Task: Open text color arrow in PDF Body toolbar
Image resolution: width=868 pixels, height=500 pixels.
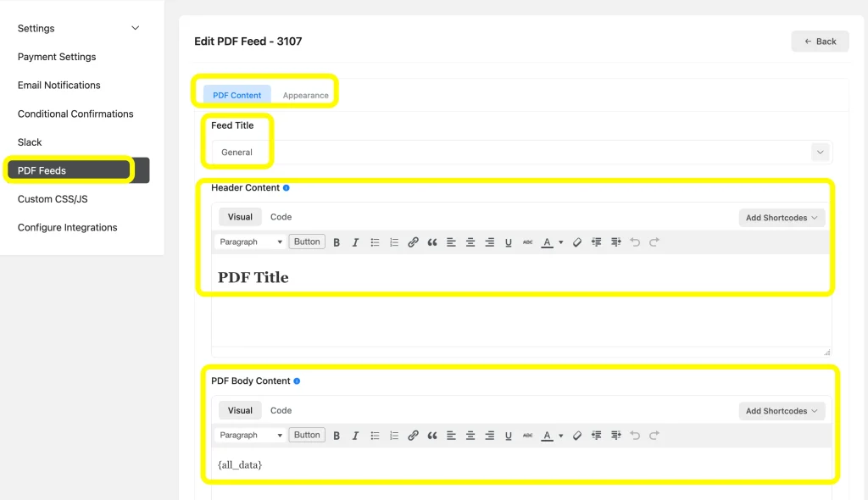Action: pyautogui.click(x=561, y=436)
